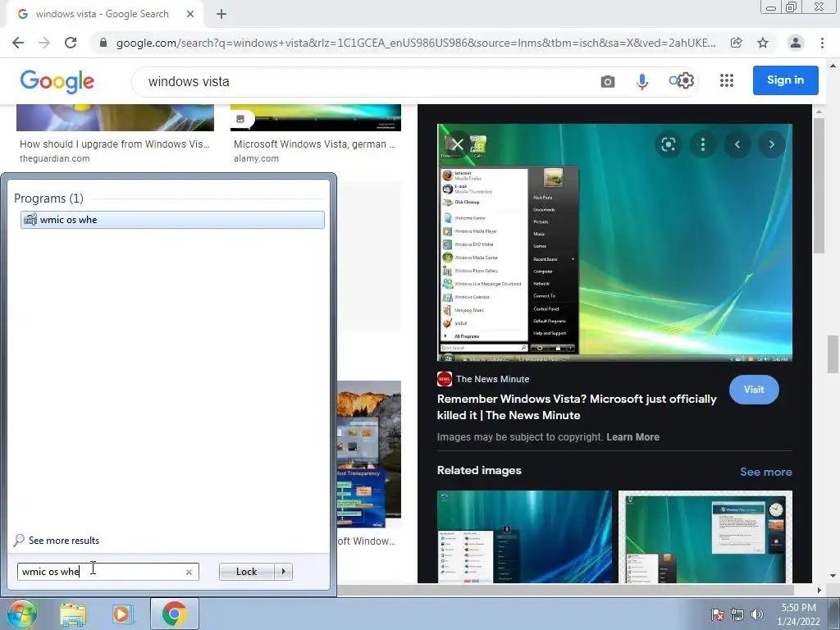Image resolution: width=840 pixels, height=630 pixels.
Task: Open Windows Media Player from the taskbar
Action: pyautogui.click(x=122, y=614)
